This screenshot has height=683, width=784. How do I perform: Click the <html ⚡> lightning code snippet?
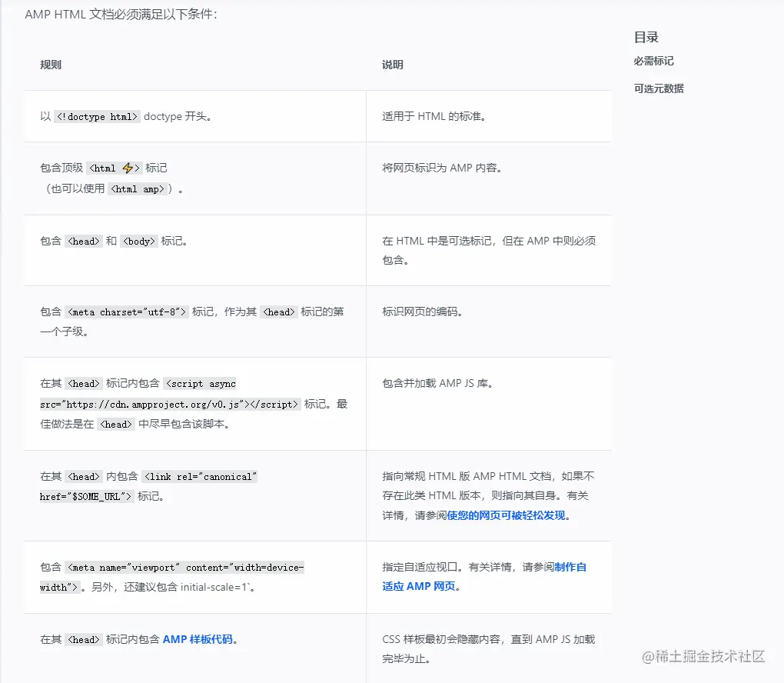pyautogui.click(x=114, y=168)
